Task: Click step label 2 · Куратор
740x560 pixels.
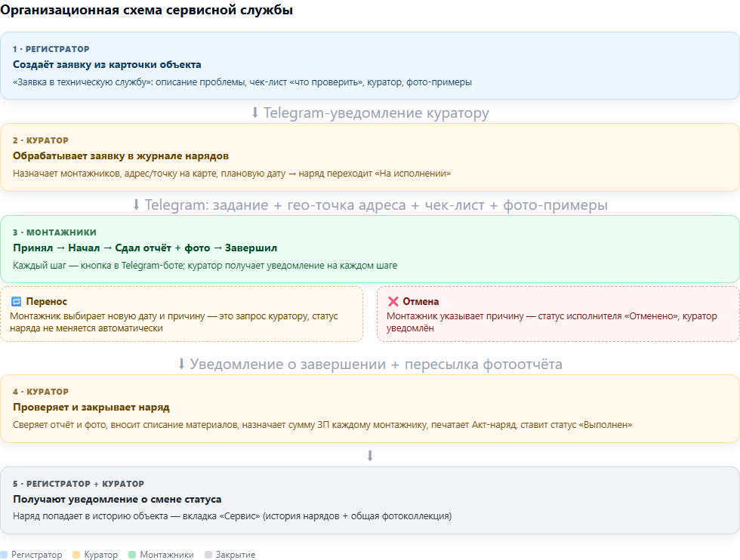Action: (x=41, y=140)
